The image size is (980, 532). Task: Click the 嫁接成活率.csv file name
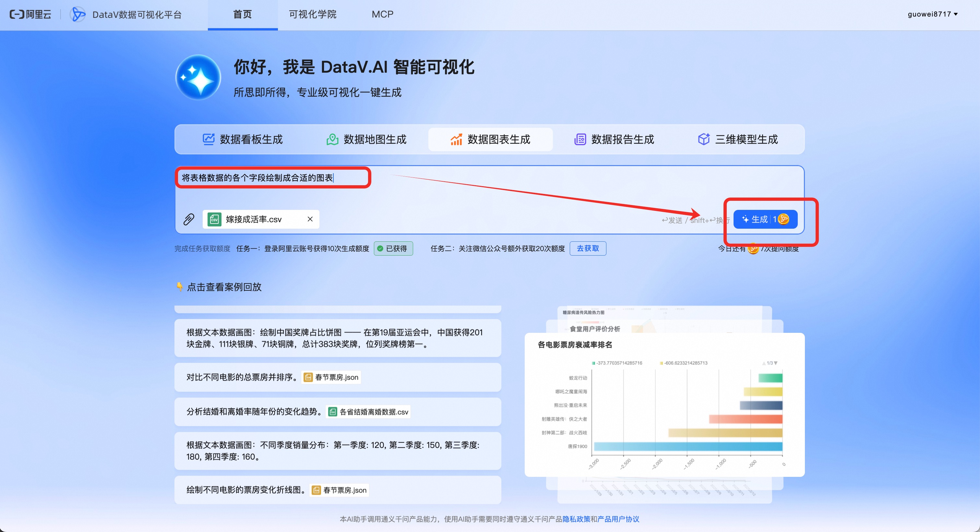point(254,219)
